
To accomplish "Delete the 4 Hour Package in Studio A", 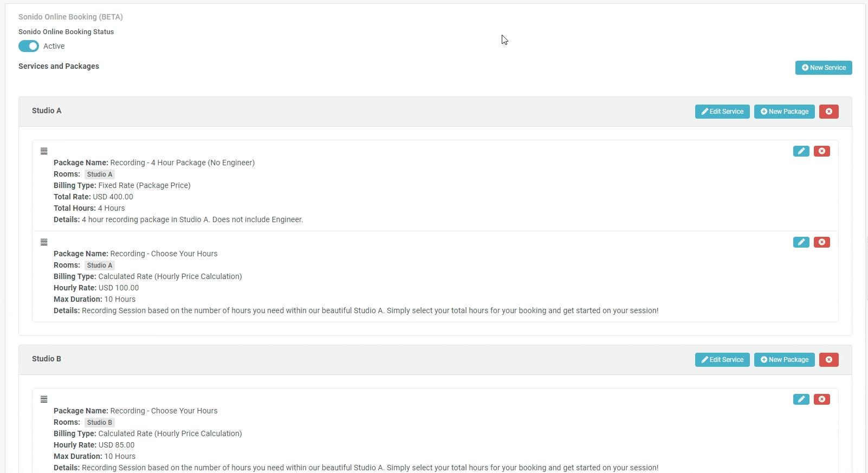I will (x=821, y=151).
